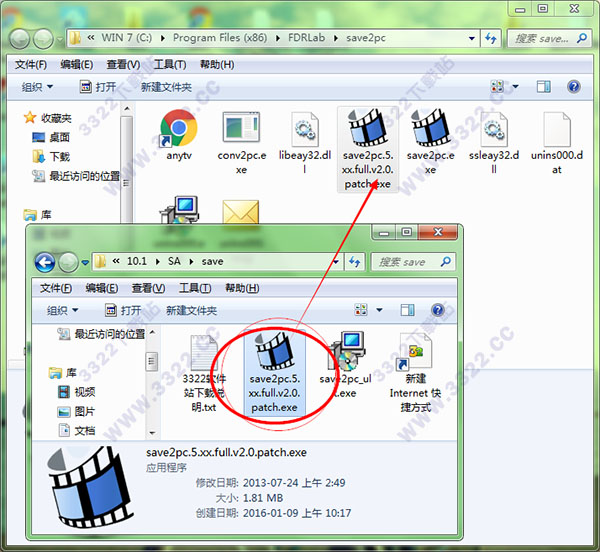Image resolution: width=600 pixels, height=552 pixels.
Task: Click back arrow in save2pc window
Action: [20, 39]
